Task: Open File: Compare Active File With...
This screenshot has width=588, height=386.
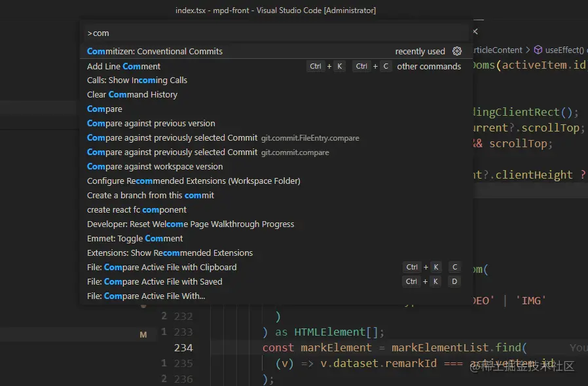Action: click(146, 296)
